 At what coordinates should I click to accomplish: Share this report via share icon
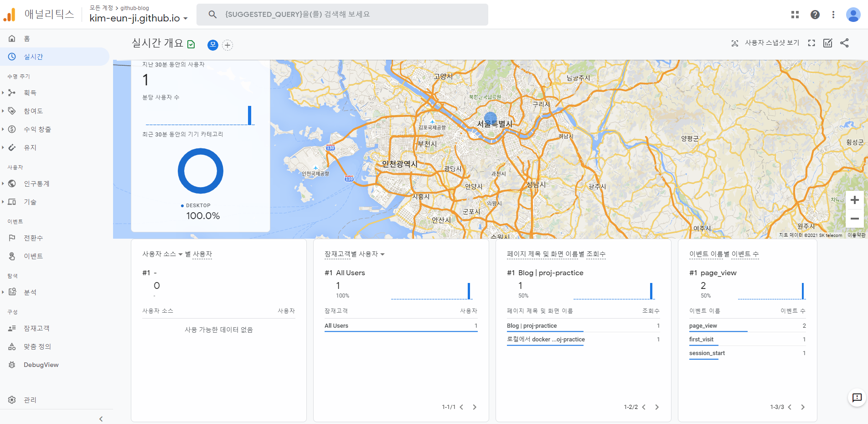(x=844, y=43)
